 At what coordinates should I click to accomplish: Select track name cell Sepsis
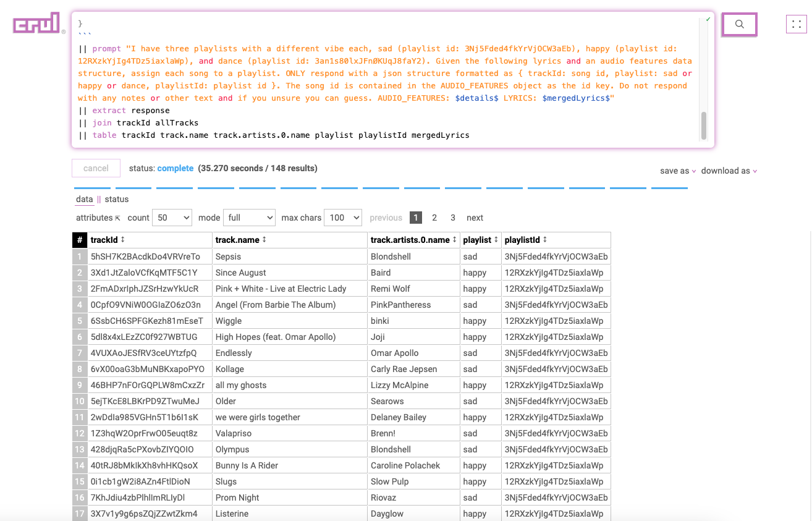tap(290, 256)
